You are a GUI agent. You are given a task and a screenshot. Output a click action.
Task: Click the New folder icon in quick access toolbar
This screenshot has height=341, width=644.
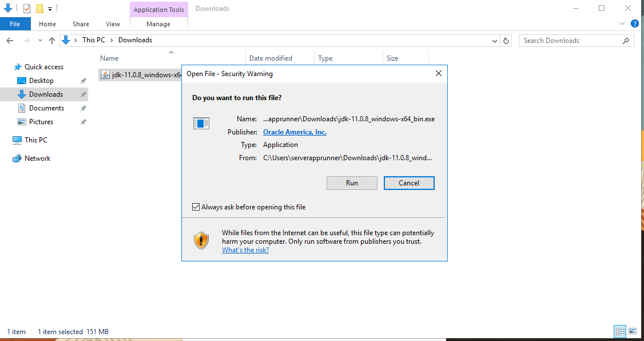(x=39, y=8)
